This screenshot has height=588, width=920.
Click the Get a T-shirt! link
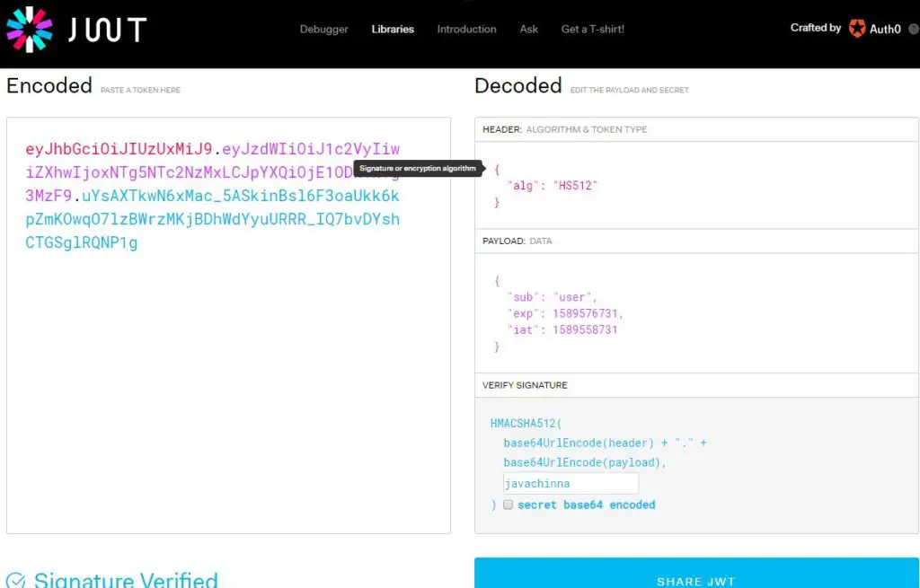click(x=592, y=29)
